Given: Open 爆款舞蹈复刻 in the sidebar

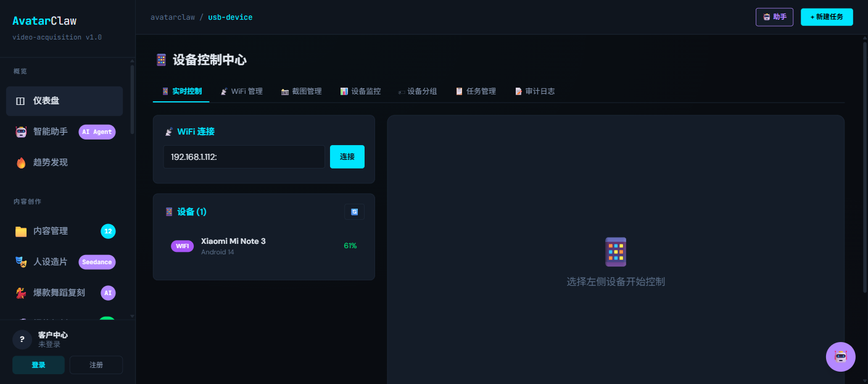Looking at the screenshot, I should [x=64, y=293].
